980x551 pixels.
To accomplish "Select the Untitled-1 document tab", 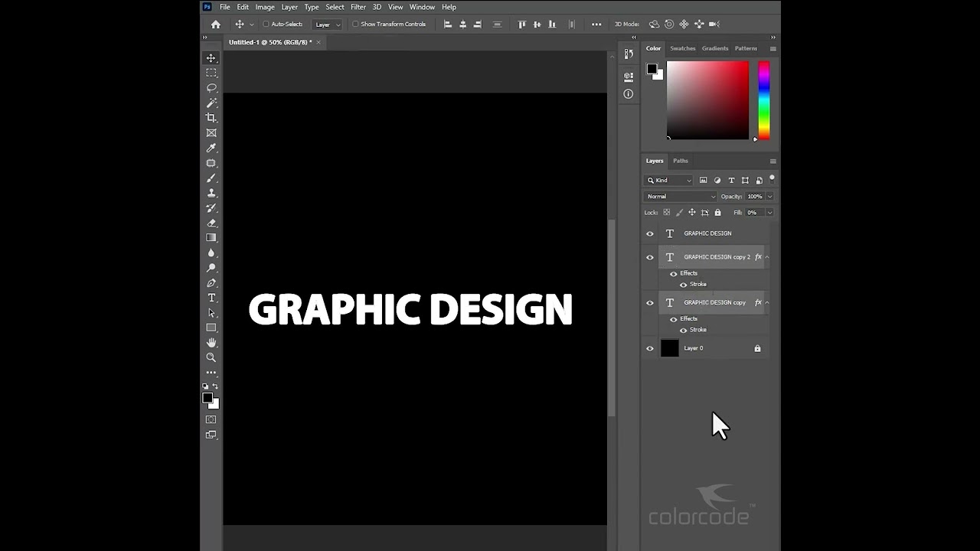I will [x=270, y=42].
